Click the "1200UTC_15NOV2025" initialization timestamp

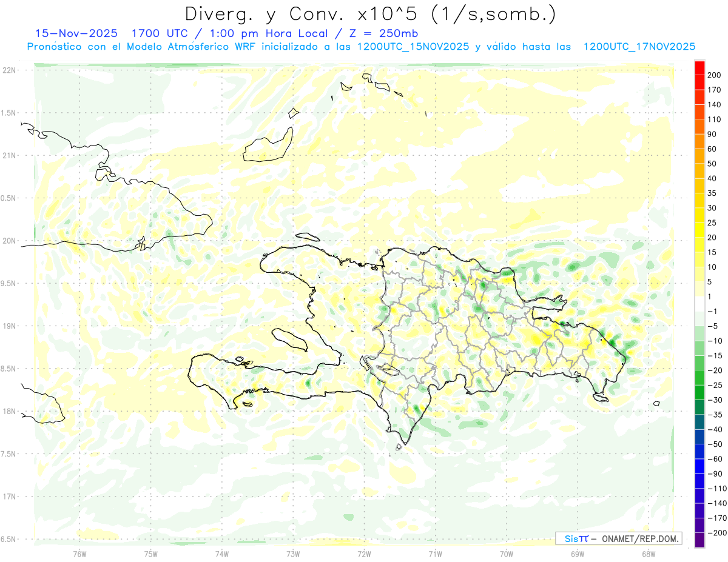click(413, 47)
